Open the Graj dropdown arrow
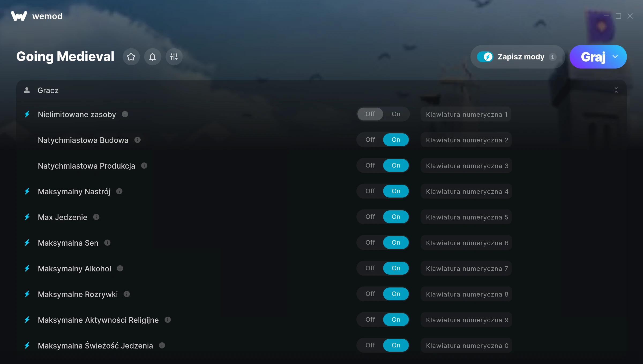This screenshot has width=643, height=364. 615,57
